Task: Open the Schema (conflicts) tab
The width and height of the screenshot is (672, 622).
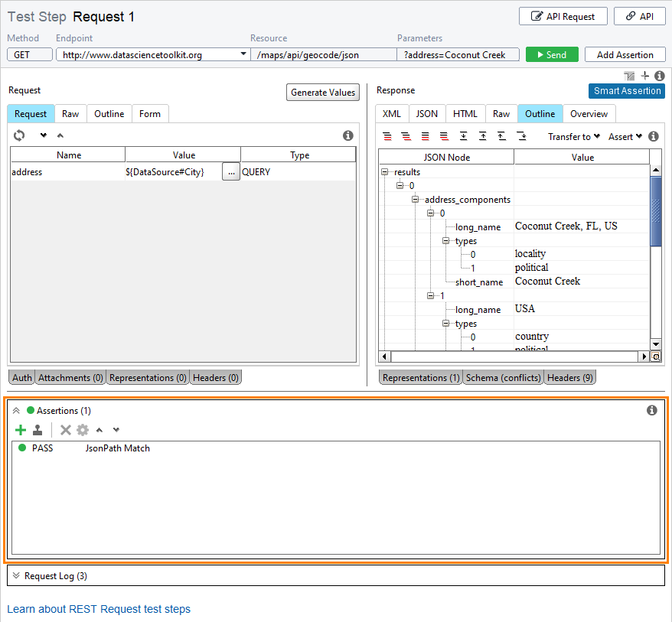Action: click(503, 377)
